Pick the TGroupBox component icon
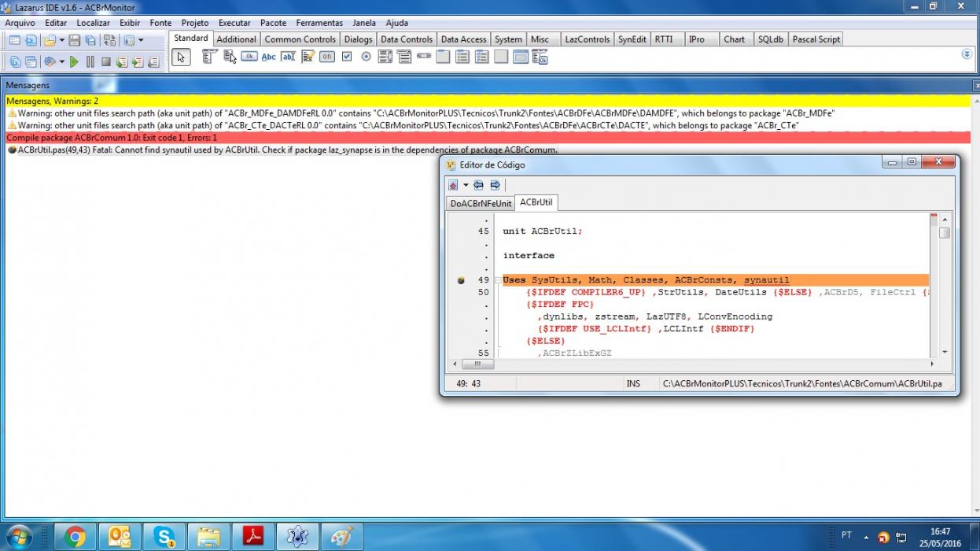The image size is (980, 551). pos(443,57)
